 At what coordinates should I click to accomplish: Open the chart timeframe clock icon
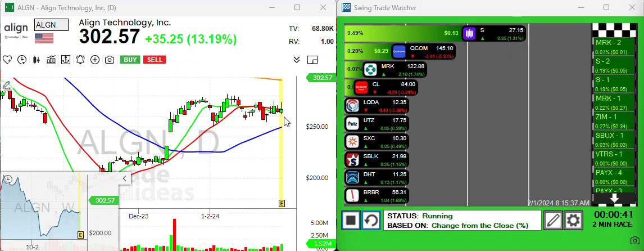tap(22, 60)
